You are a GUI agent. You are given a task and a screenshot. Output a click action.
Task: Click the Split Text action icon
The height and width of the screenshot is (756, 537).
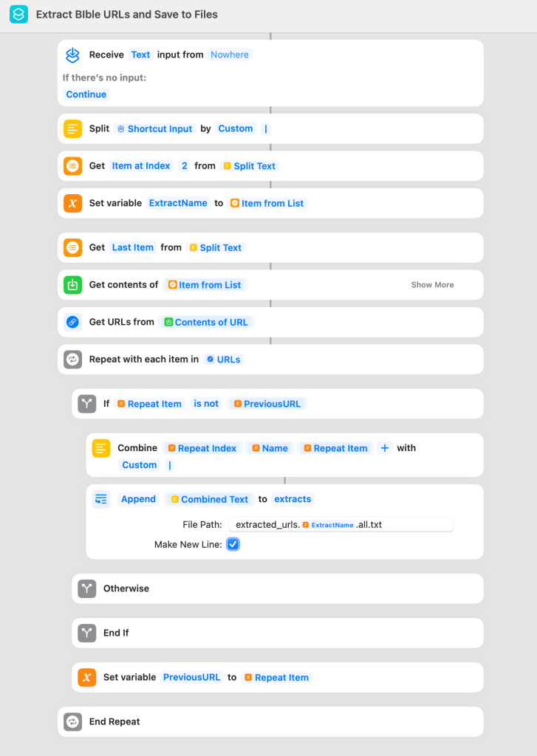click(72, 128)
